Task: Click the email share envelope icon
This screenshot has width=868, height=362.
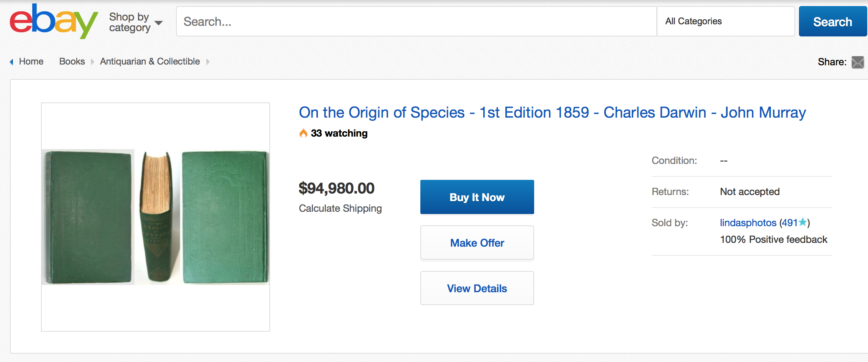Action: coord(857,62)
